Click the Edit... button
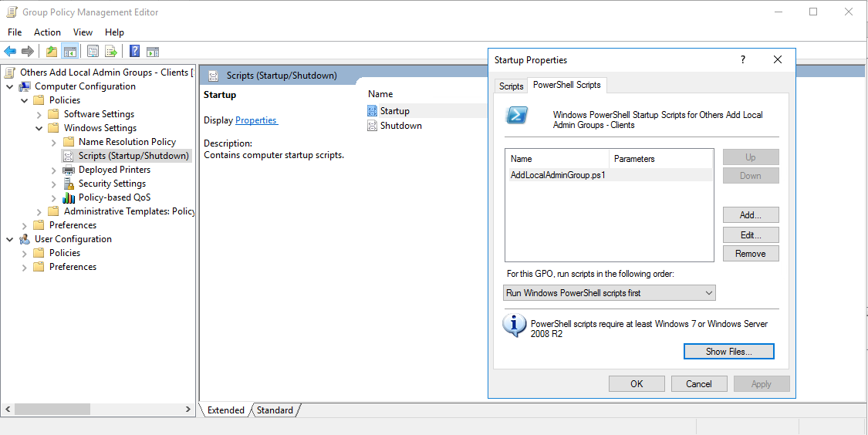The height and width of the screenshot is (435, 868). (751, 234)
